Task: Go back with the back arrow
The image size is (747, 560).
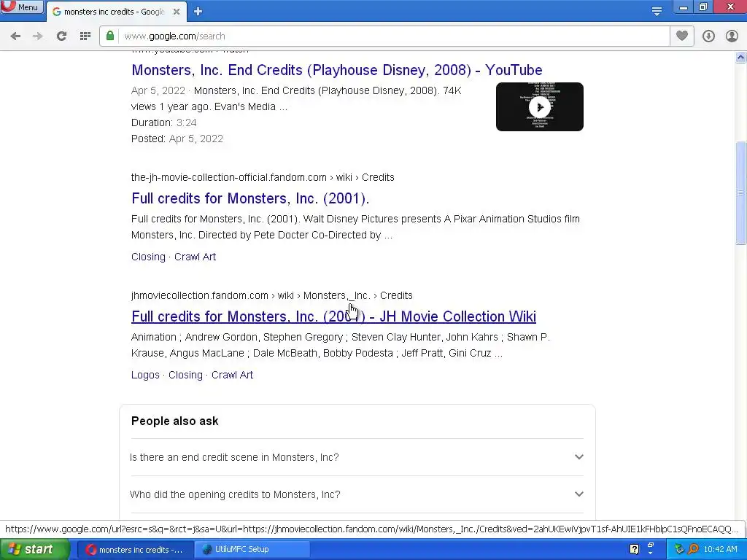Action: pos(15,36)
